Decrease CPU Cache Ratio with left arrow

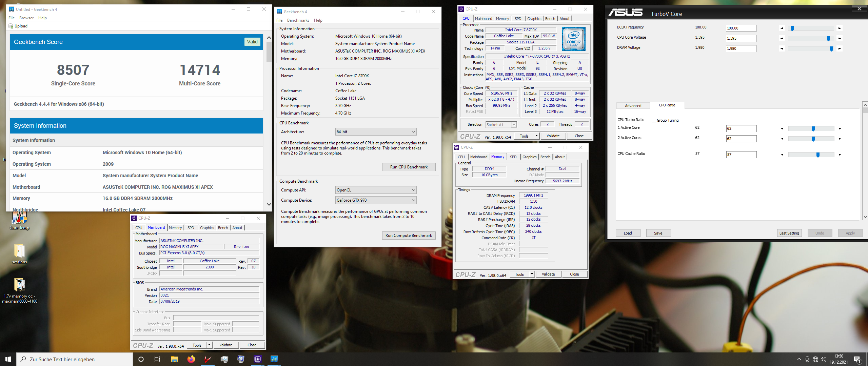[x=782, y=155]
